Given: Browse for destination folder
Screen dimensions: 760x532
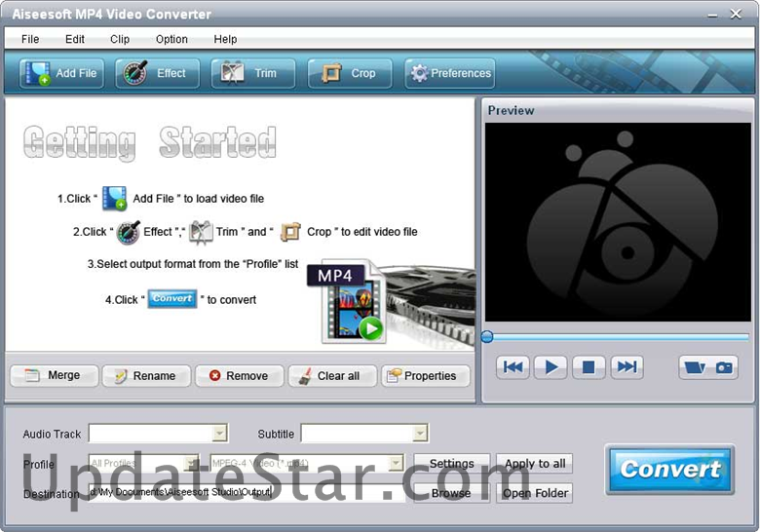Looking at the screenshot, I should pos(452,493).
